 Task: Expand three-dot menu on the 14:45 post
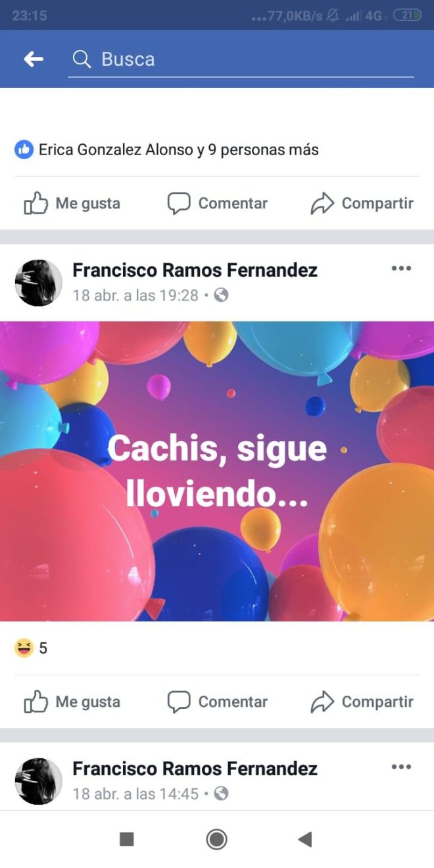pyautogui.click(x=401, y=767)
